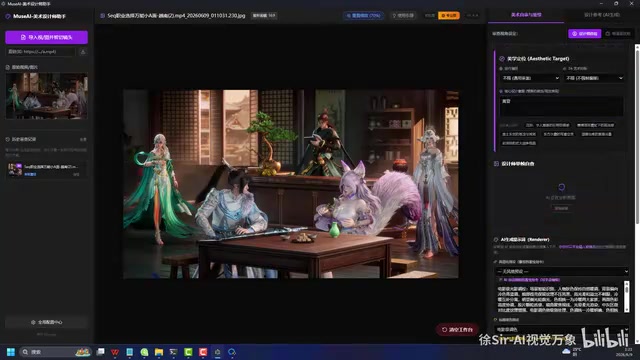Click the purple designer mode button
The width and height of the screenshot is (640, 360).
pyautogui.click(x=584, y=33)
